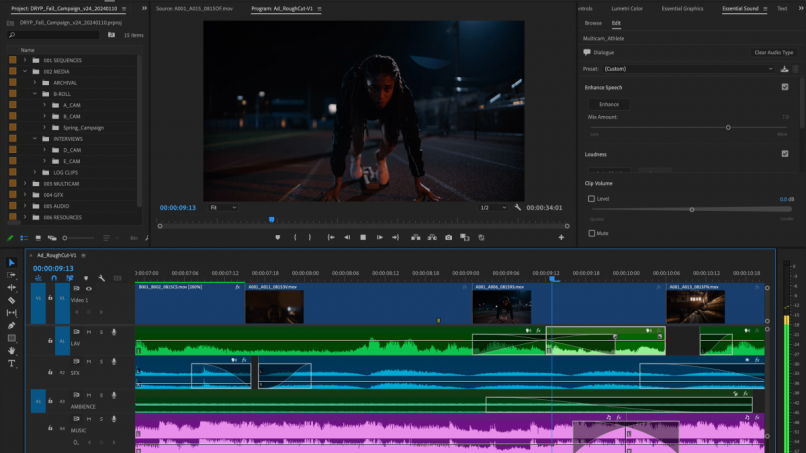The image size is (806, 453).
Task: Save Essential Sound preset icon
Action: [x=784, y=69]
